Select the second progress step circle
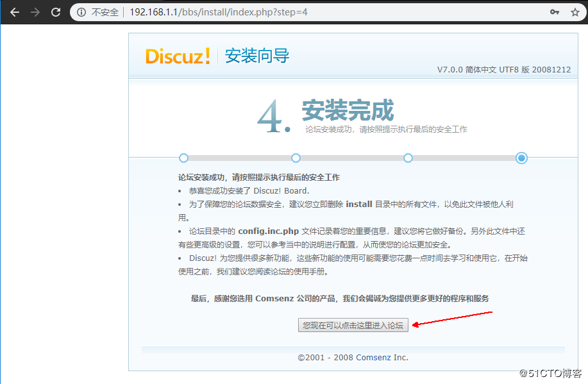The width and height of the screenshot is (588, 384). coord(296,158)
